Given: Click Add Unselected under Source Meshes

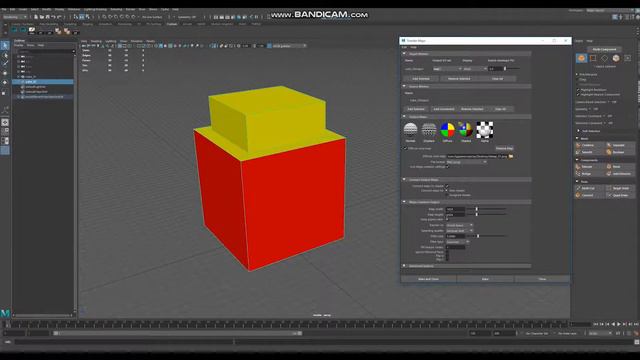Looking at the screenshot, I should coord(444,109).
